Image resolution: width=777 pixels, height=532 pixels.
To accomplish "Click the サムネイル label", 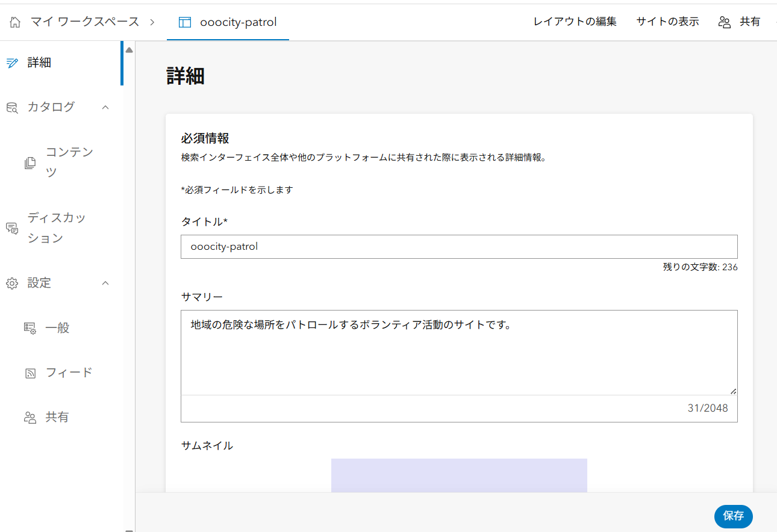I will (207, 446).
